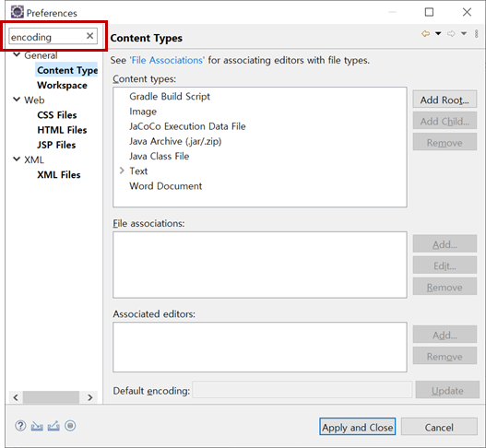Go back using the yellow back arrow
This screenshot has width=486, height=448.
pyautogui.click(x=425, y=33)
